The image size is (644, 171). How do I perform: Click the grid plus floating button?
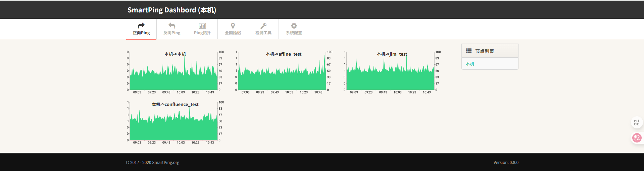click(x=637, y=122)
